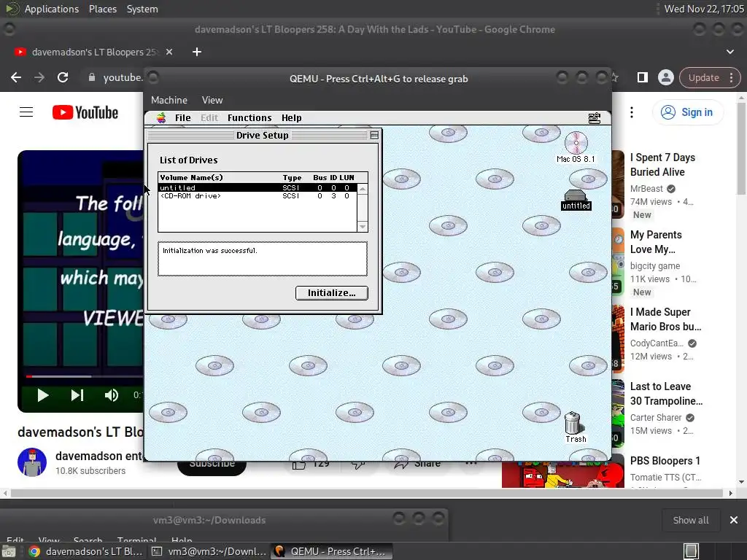
Task: Click the Initialize... button
Action: (x=332, y=293)
